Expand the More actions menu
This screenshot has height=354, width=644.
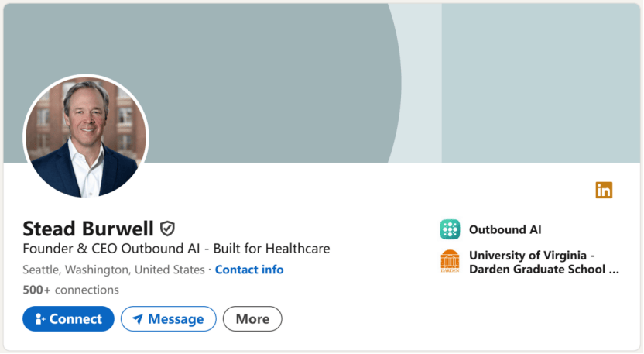coord(252,318)
